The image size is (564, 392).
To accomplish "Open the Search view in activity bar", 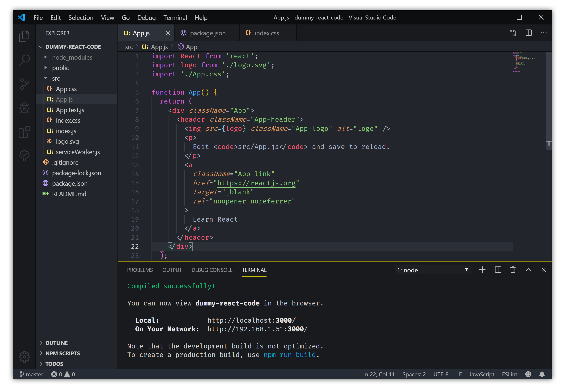I will pos(24,60).
